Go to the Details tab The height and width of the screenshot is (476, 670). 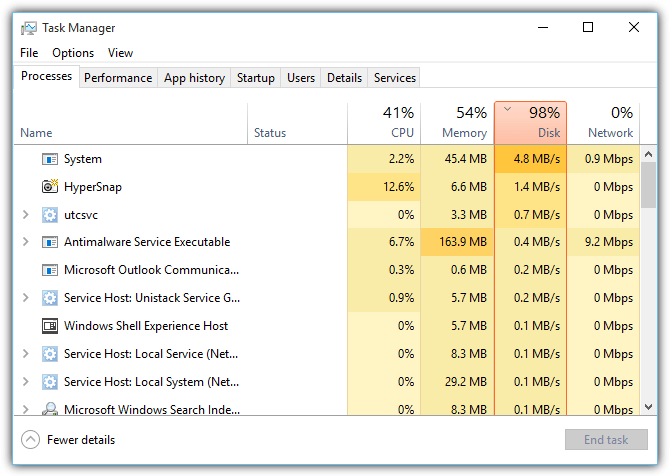344,78
